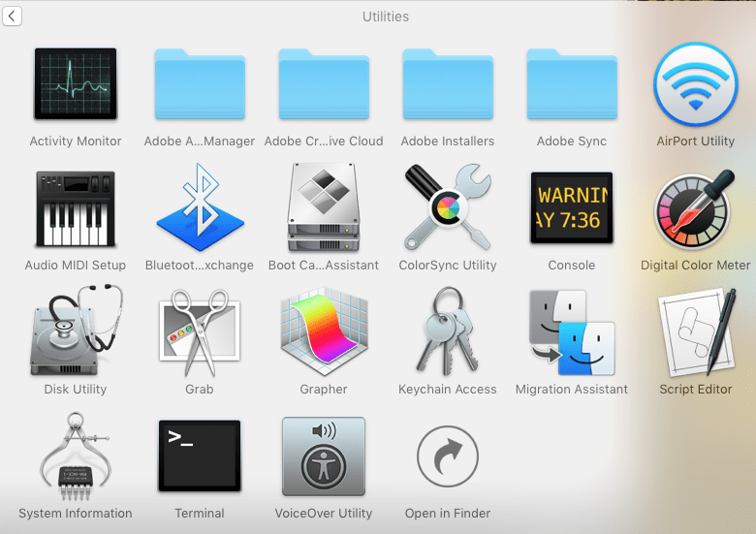The image size is (756, 534).
Task: Open the Terminal app
Action: (200, 455)
